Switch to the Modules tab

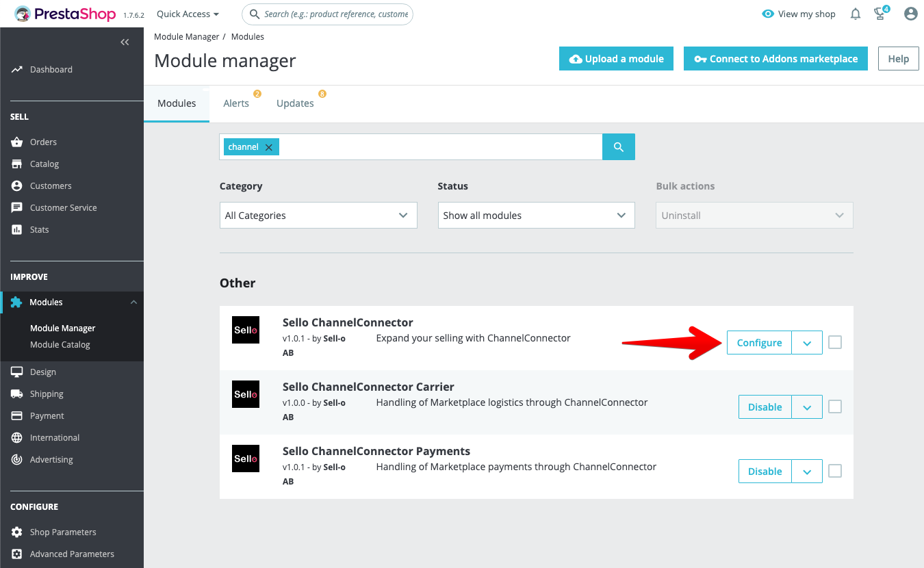click(x=177, y=103)
